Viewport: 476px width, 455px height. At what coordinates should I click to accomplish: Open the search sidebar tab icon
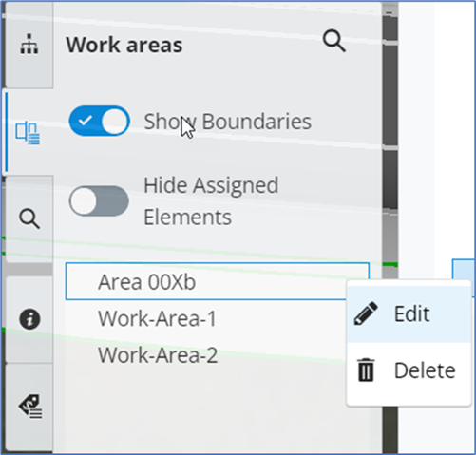click(29, 218)
